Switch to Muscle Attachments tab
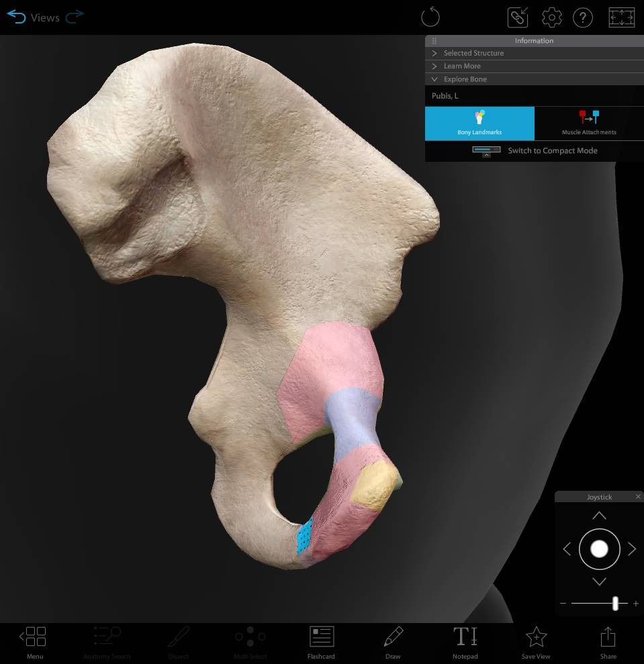Viewport: 644px width, 664px height. tap(589, 124)
